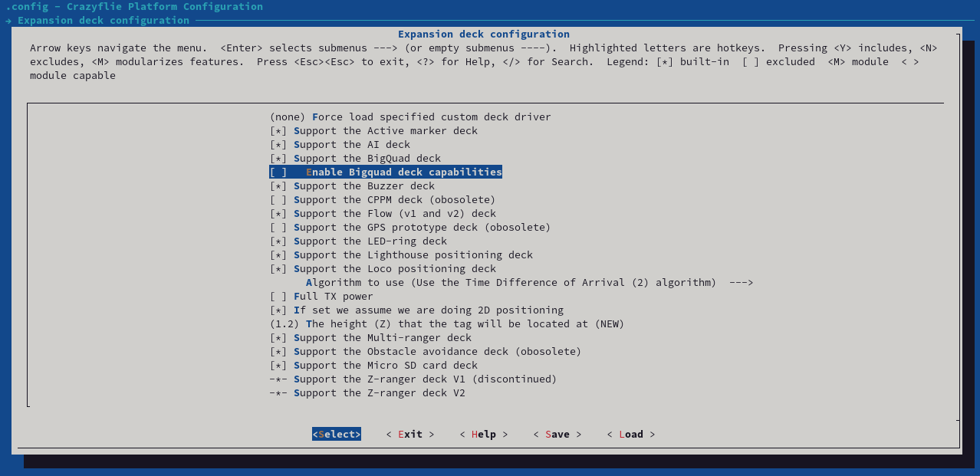Viewport: 980px width, 476px height.
Task: Open the < Help > button
Action: pos(484,435)
